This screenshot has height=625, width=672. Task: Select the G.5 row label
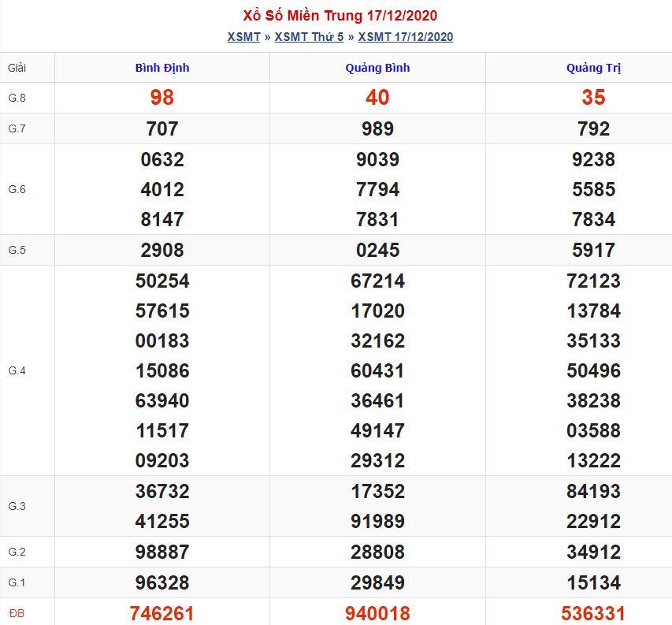[17, 250]
